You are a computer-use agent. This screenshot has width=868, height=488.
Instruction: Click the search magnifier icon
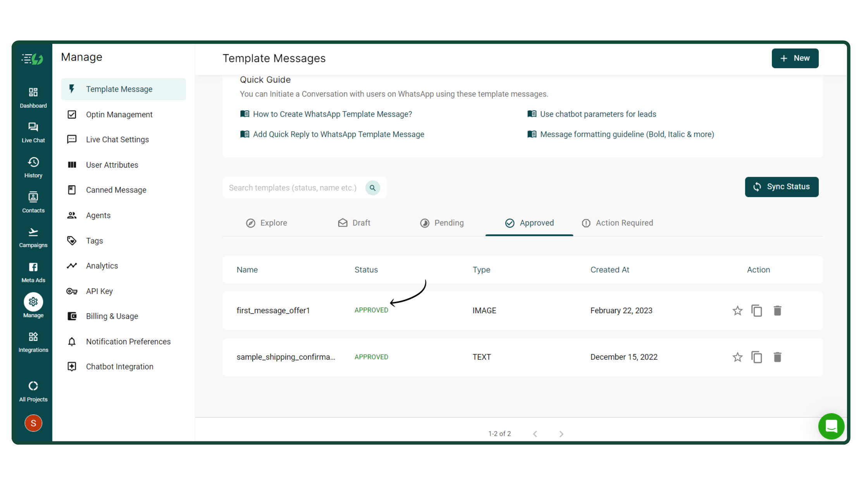(372, 188)
